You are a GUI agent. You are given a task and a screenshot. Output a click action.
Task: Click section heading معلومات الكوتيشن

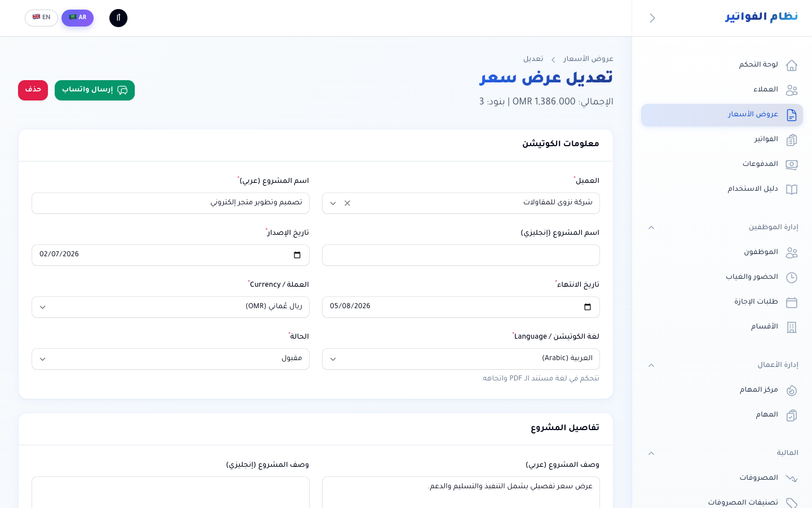[x=561, y=144]
